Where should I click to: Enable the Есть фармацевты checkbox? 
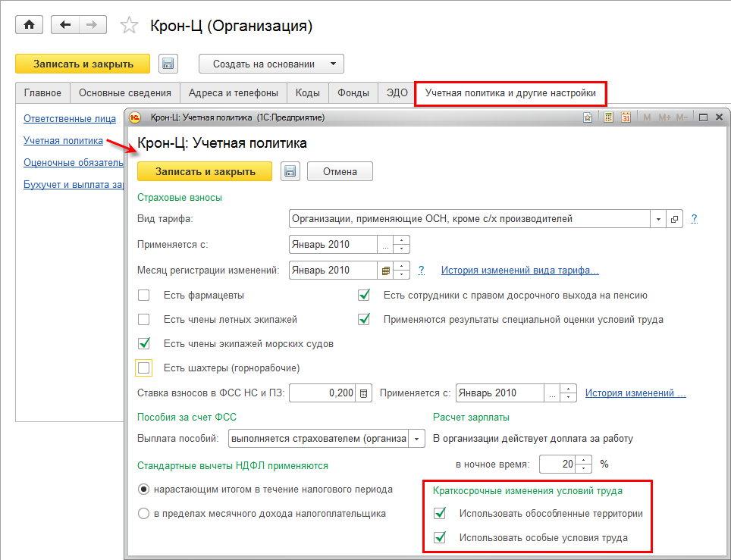point(144,296)
